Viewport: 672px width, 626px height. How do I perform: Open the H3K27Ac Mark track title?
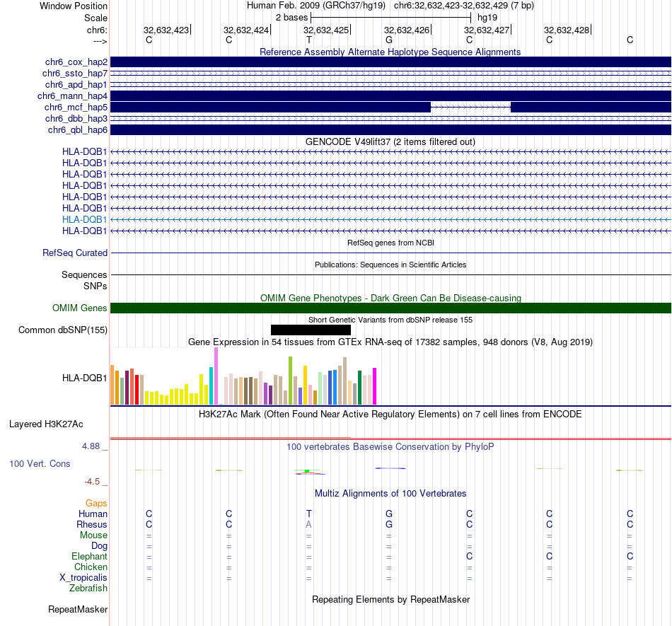(390, 414)
